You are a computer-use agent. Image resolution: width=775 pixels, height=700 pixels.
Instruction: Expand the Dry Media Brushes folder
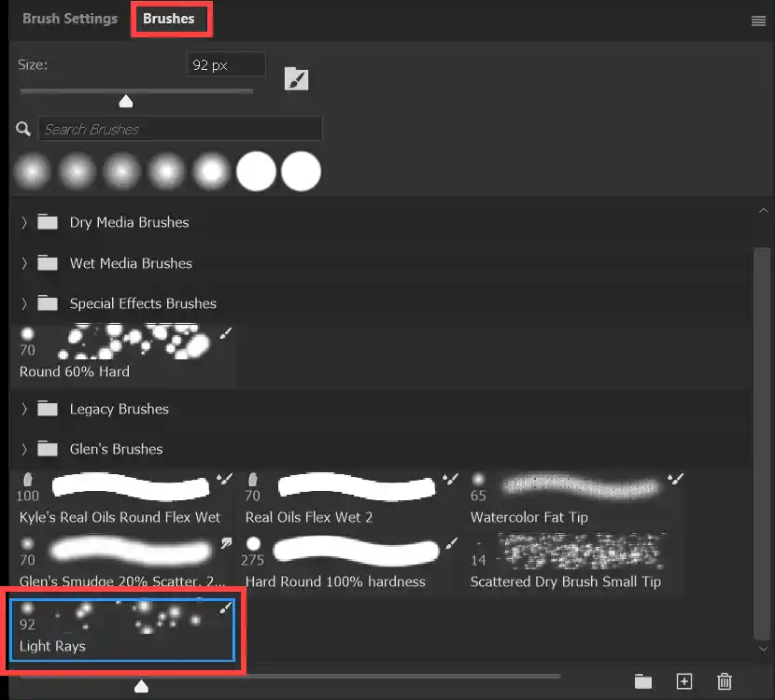point(25,222)
